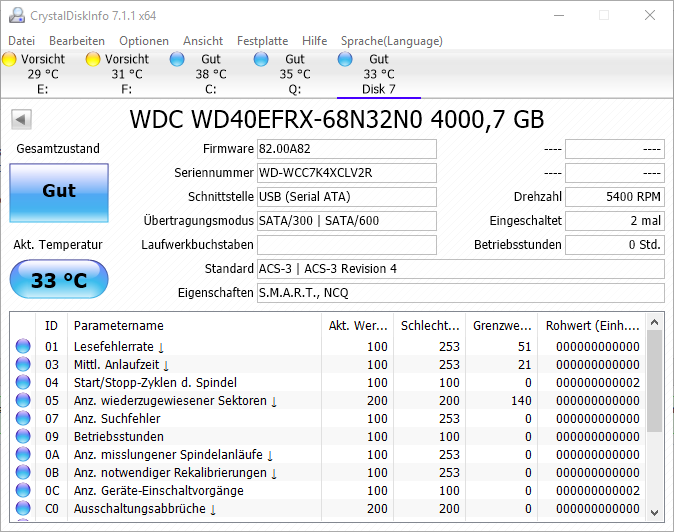
Task: Click the blue Gut status icon for drive Q:
Action: point(261,59)
